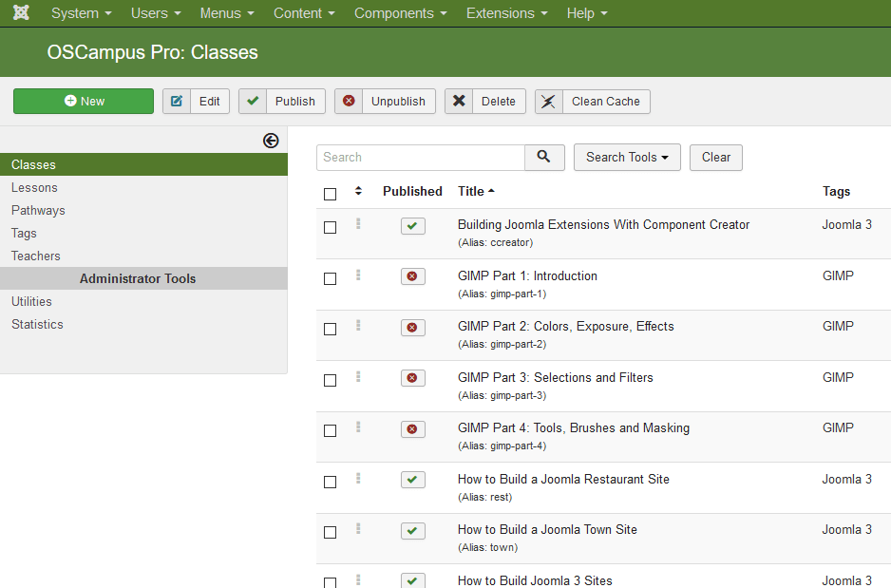Click into the Search input field
The width and height of the screenshot is (891, 588).
421,157
